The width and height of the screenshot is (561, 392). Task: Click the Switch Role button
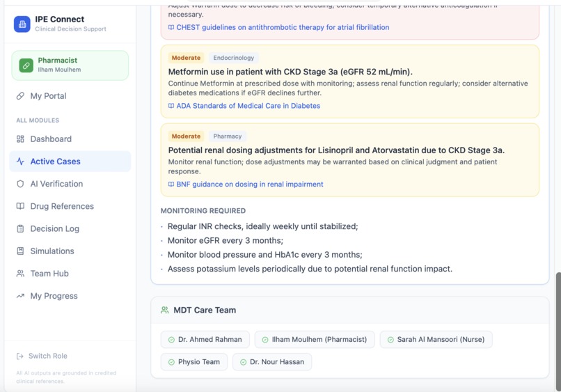click(42, 356)
